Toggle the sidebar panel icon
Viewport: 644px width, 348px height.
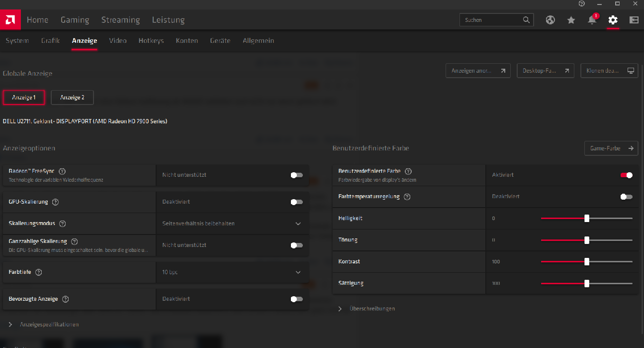[x=634, y=20]
